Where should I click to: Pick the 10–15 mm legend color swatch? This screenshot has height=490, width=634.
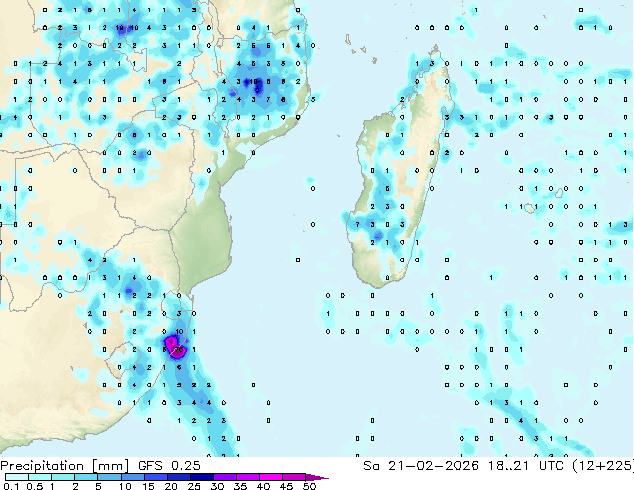pyautogui.click(x=133, y=477)
